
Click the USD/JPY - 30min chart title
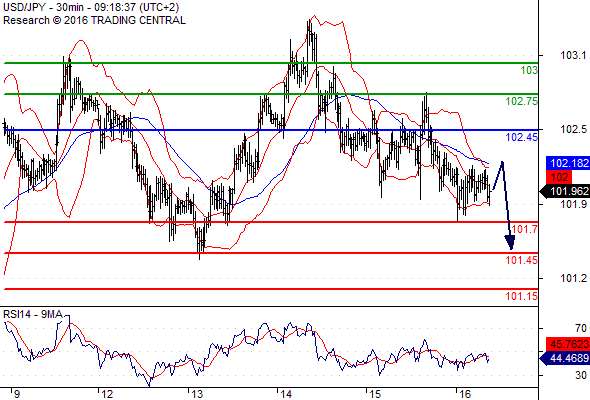point(91,7)
